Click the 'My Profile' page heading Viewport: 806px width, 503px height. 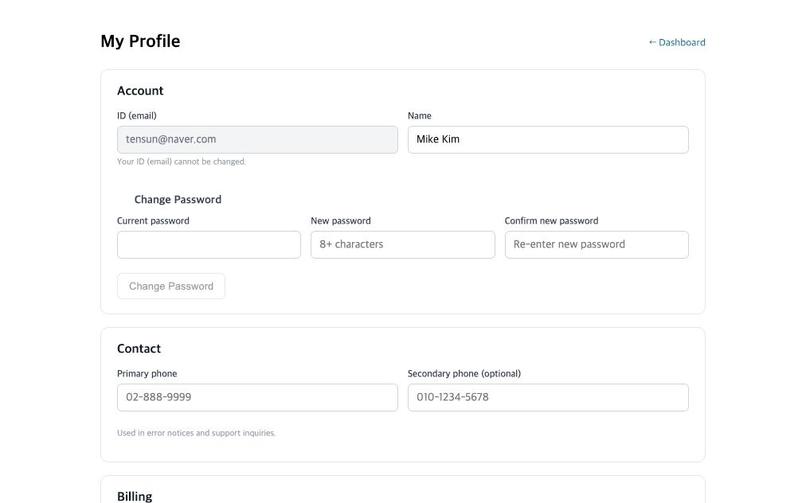pos(140,41)
